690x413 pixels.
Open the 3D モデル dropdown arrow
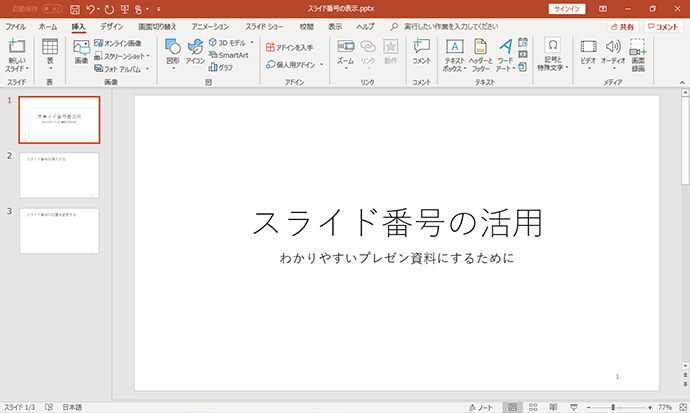pyautogui.click(x=252, y=43)
